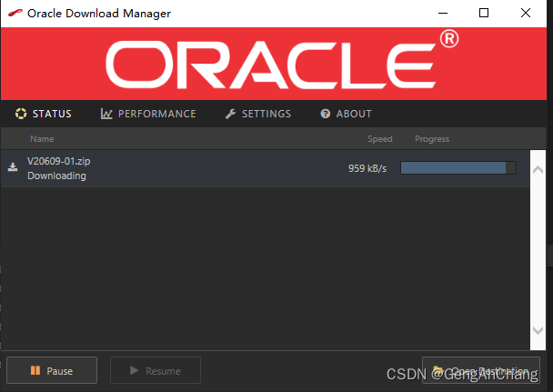Click the Speed column header
553x392 pixels.
point(380,139)
